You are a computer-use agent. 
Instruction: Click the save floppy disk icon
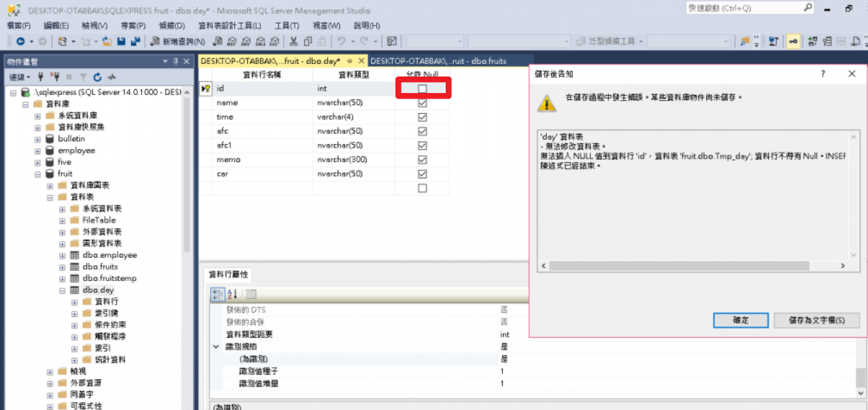pos(121,41)
